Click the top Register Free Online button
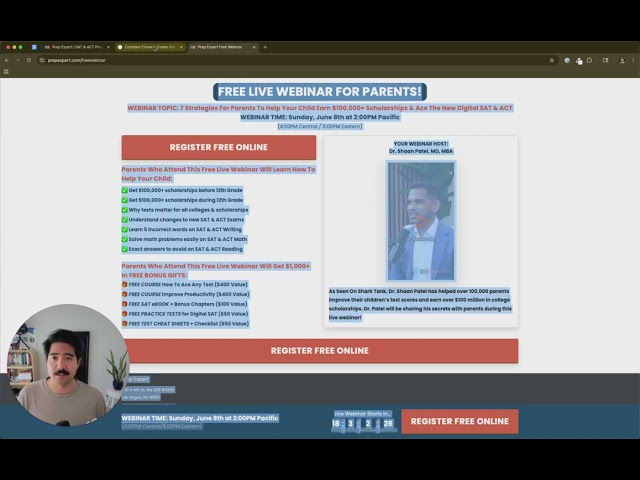The width and height of the screenshot is (640, 480). (x=219, y=147)
